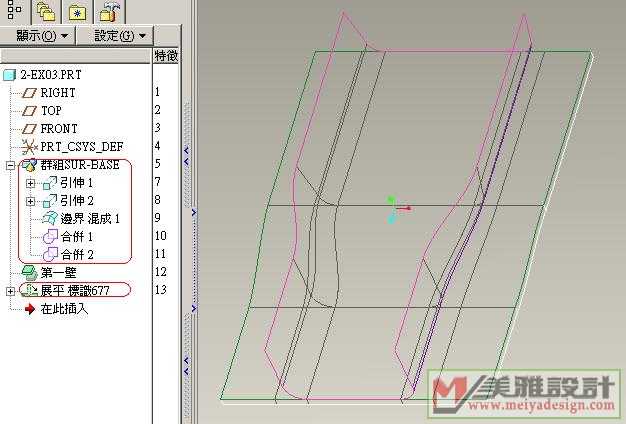Select the 2-EX03.PRT root part
Image resolution: width=626 pixels, height=424 pixels.
(51, 75)
